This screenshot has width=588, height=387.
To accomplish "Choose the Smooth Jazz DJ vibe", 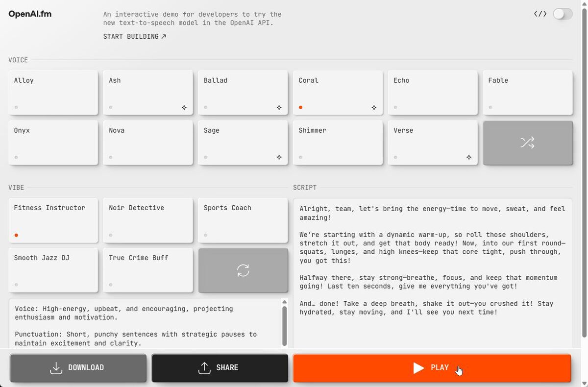I will [x=53, y=270].
